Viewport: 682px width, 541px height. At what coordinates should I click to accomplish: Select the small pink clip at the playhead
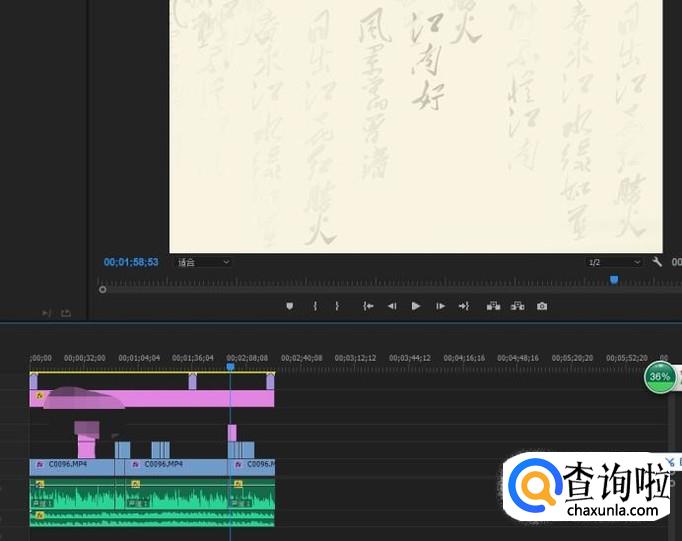pyautogui.click(x=232, y=433)
